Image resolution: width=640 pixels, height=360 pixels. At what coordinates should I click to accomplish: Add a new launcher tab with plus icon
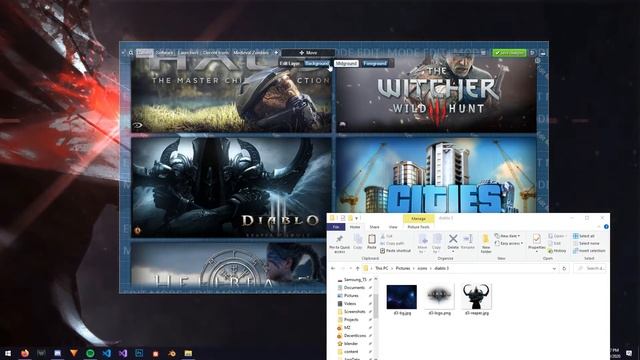pos(276,53)
